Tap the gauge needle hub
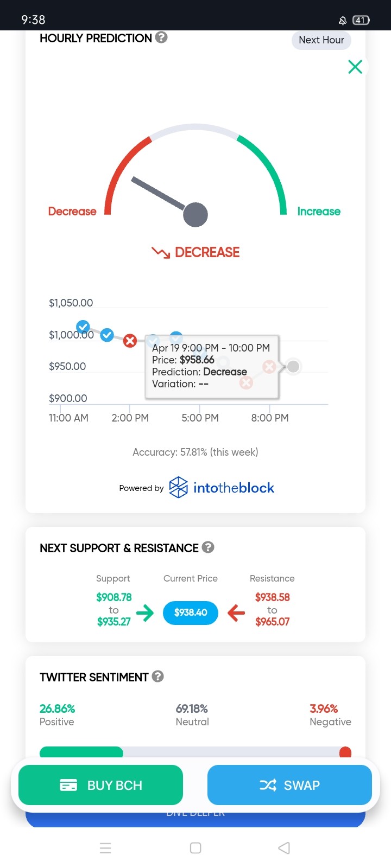 (x=195, y=215)
